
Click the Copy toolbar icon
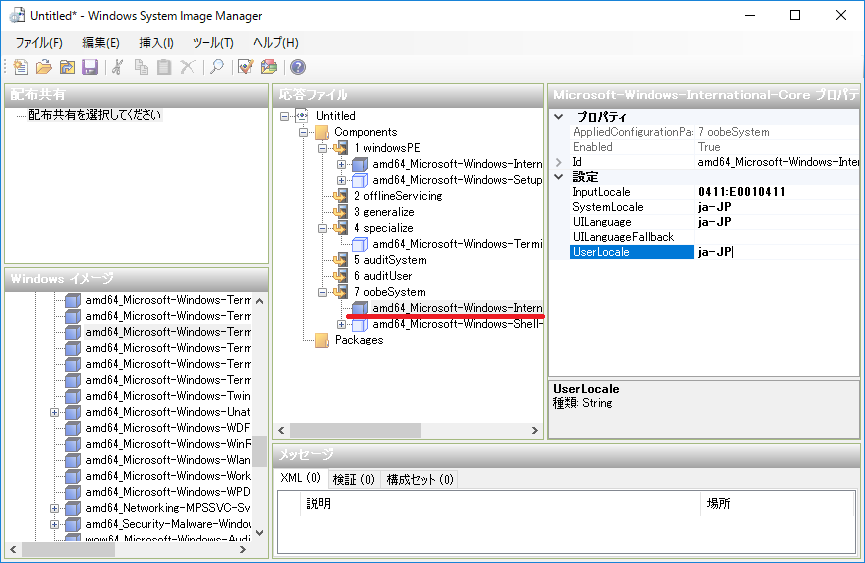141,67
